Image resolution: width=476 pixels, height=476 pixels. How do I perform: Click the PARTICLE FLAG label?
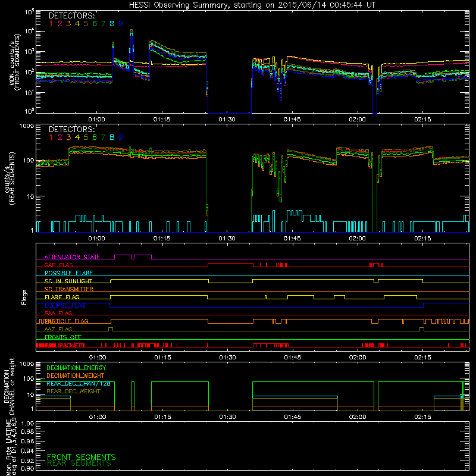pyautogui.click(x=67, y=321)
